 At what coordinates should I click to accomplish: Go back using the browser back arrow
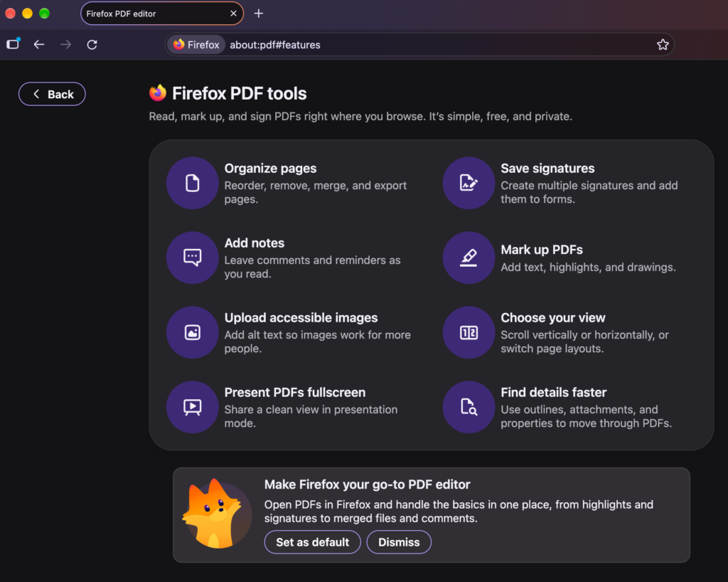[x=39, y=45]
